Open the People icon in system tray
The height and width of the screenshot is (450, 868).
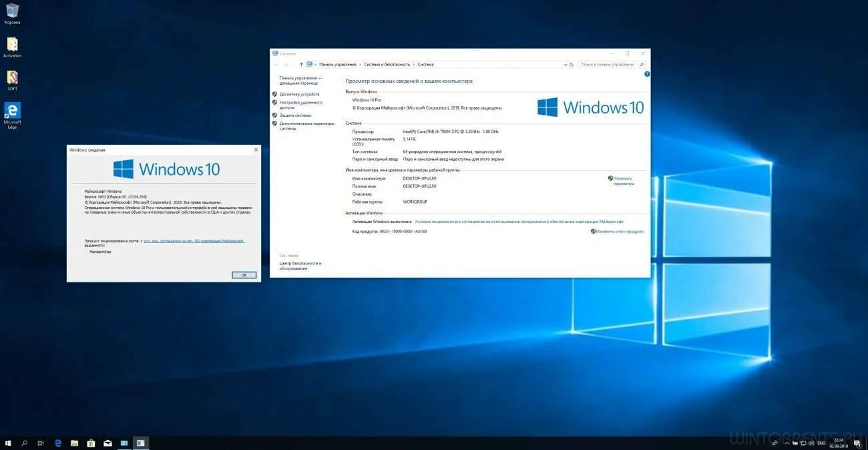(x=775, y=443)
